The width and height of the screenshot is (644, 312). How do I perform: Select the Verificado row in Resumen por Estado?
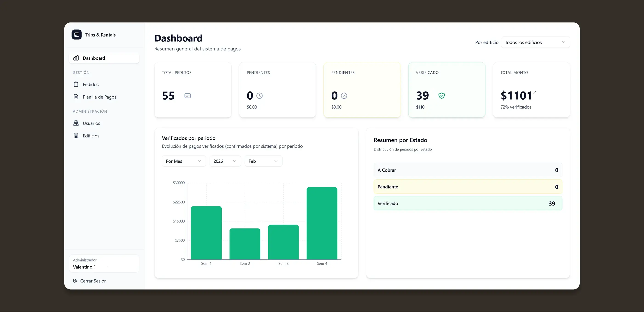[468, 203]
